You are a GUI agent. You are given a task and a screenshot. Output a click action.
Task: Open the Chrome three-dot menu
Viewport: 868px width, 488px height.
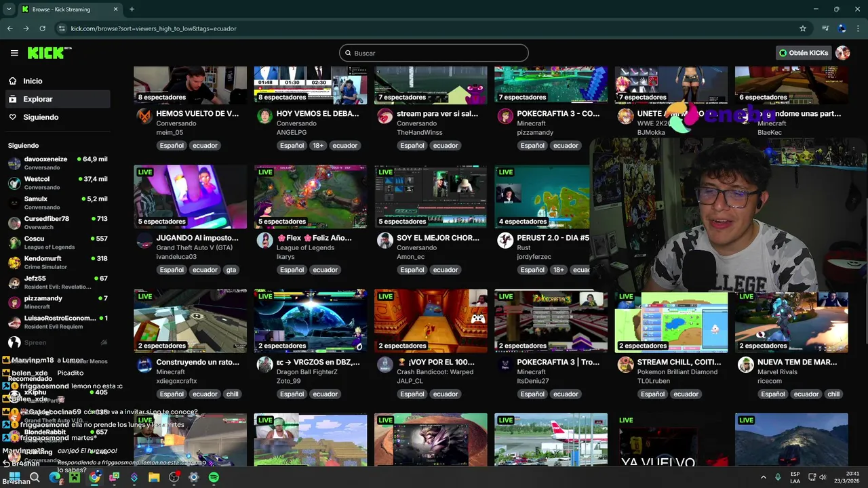858,28
